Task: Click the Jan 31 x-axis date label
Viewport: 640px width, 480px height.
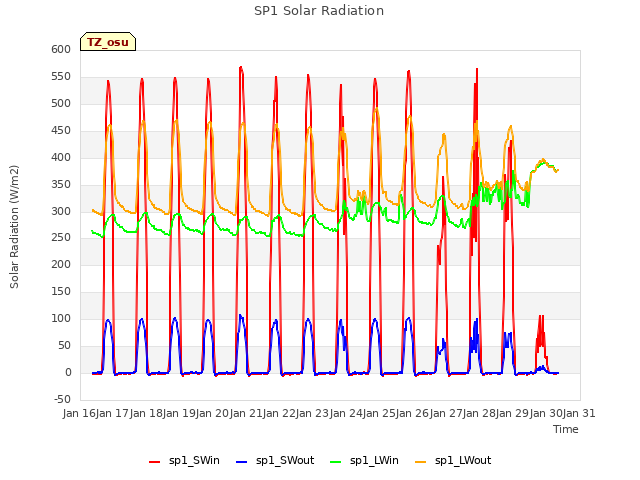Action: 579,413
